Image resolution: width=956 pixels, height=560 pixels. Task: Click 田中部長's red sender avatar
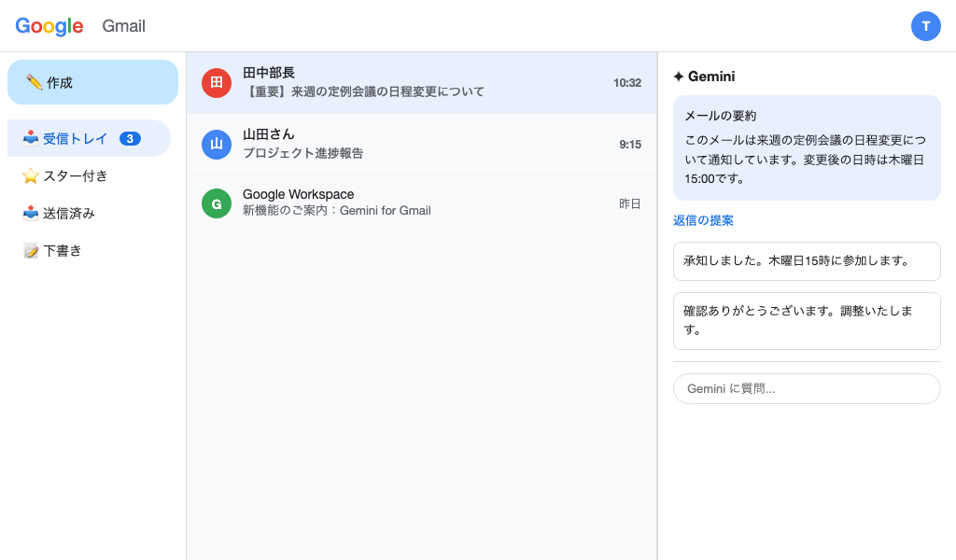pos(217,83)
